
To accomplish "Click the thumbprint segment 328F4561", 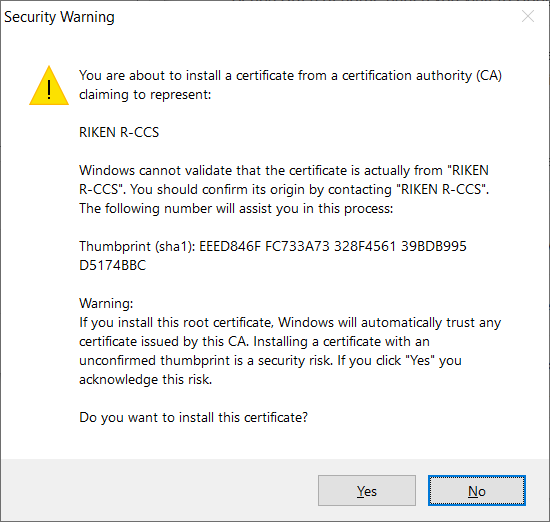I will pyautogui.click(x=365, y=246).
